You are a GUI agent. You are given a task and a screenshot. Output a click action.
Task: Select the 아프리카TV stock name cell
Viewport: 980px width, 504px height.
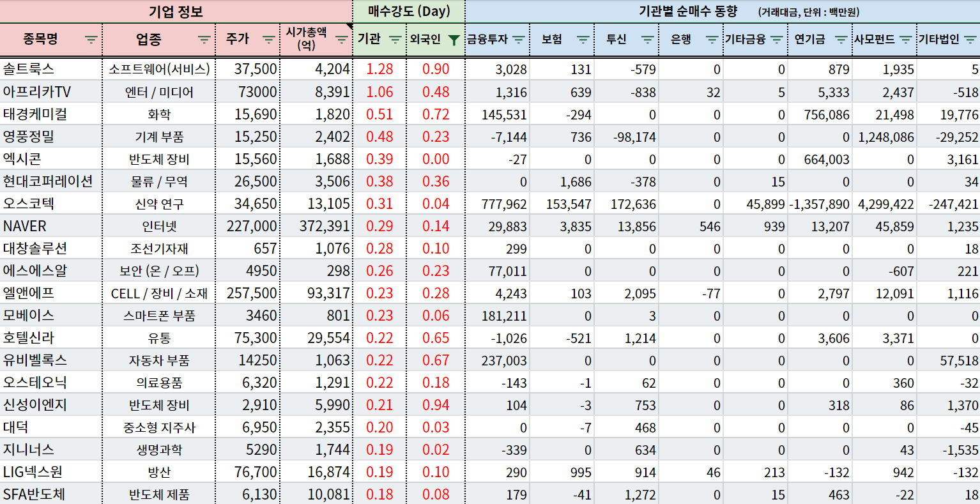pyautogui.click(x=51, y=91)
